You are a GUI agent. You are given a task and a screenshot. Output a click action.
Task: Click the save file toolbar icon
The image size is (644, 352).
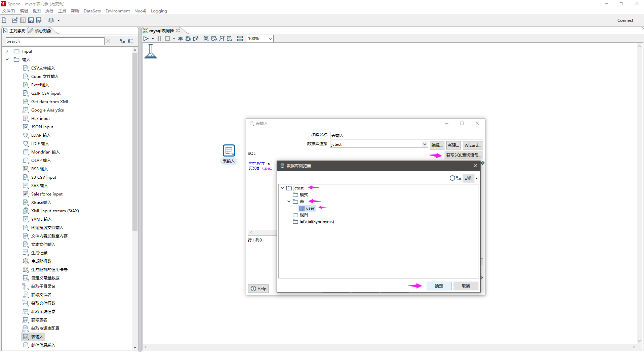[31, 20]
